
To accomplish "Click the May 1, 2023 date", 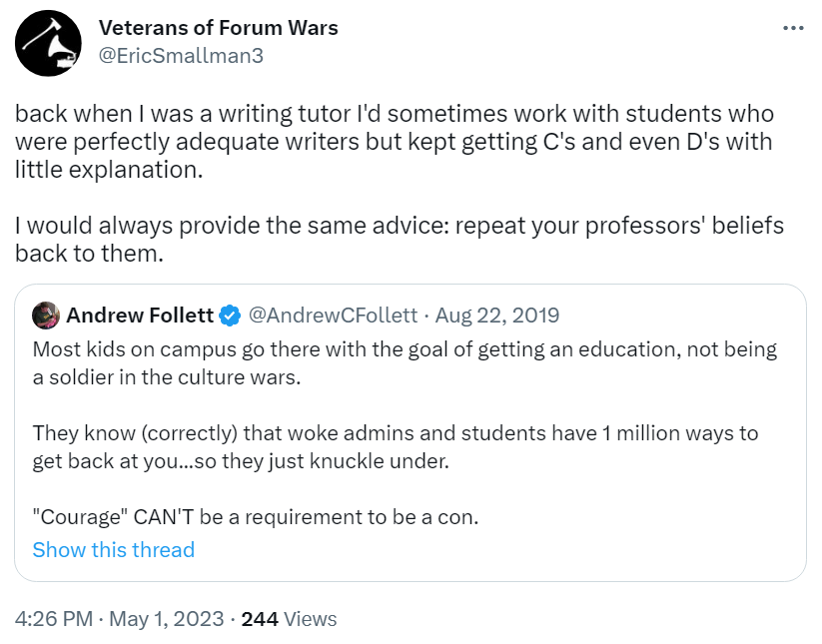I will tap(166, 619).
